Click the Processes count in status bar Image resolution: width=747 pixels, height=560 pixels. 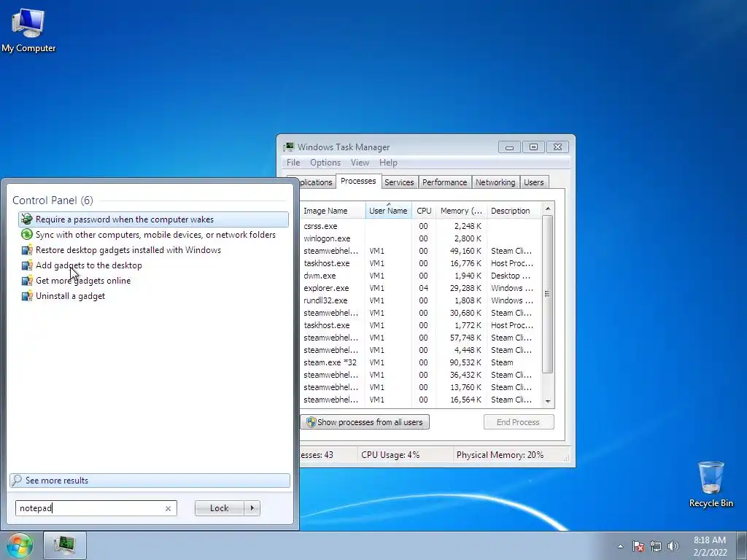pyautogui.click(x=317, y=455)
